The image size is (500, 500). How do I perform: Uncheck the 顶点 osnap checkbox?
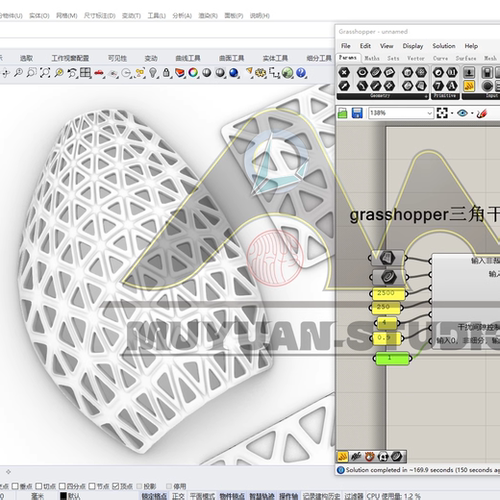(115, 486)
